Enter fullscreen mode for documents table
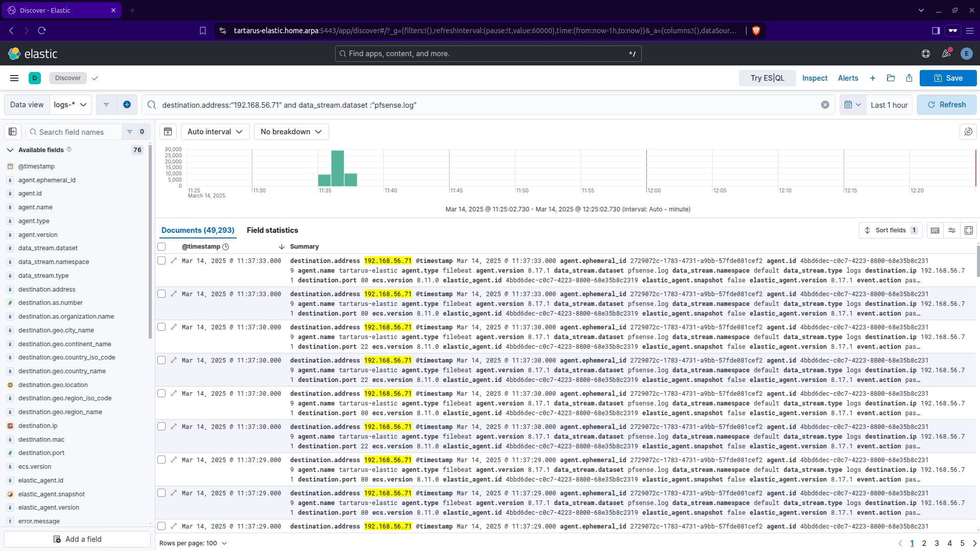The image size is (980, 551). click(968, 230)
